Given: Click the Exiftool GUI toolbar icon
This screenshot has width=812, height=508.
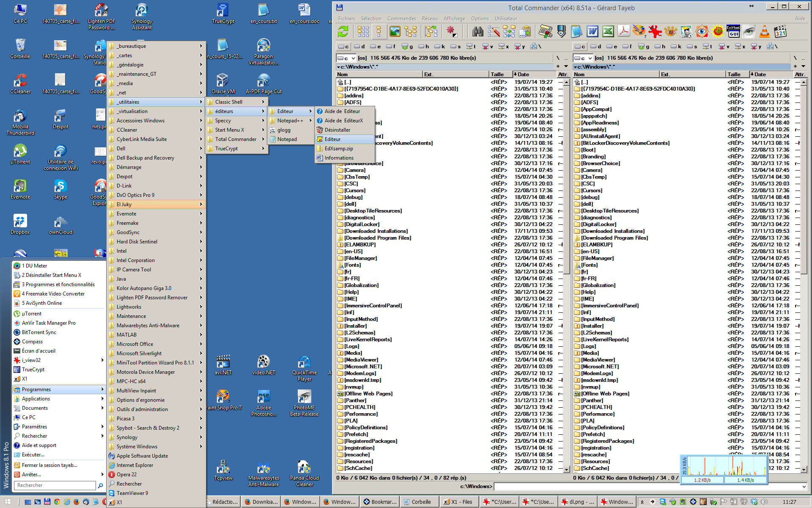Looking at the screenshot, I should click(x=733, y=31).
